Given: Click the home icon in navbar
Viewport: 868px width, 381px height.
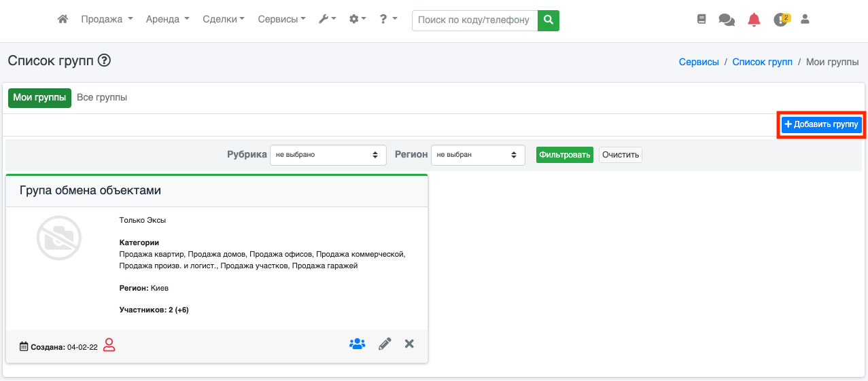Looking at the screenshot, I should (63, 20).
